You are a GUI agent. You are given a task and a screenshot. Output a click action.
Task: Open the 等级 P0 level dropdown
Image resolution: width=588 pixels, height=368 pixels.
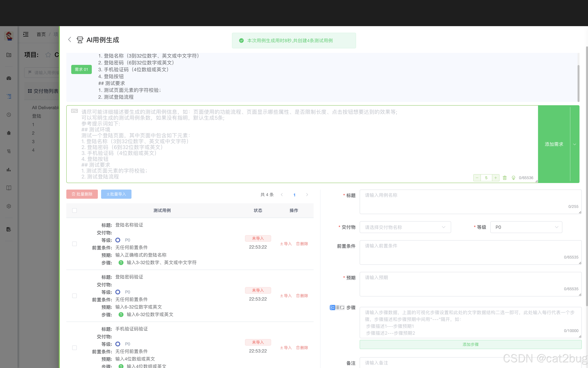point(526,227)
